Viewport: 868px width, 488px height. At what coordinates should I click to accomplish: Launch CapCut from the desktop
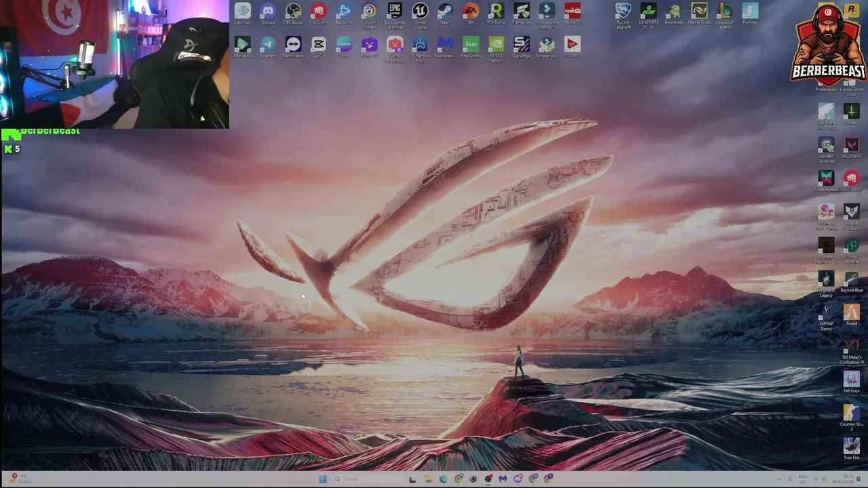click(319, 47)
